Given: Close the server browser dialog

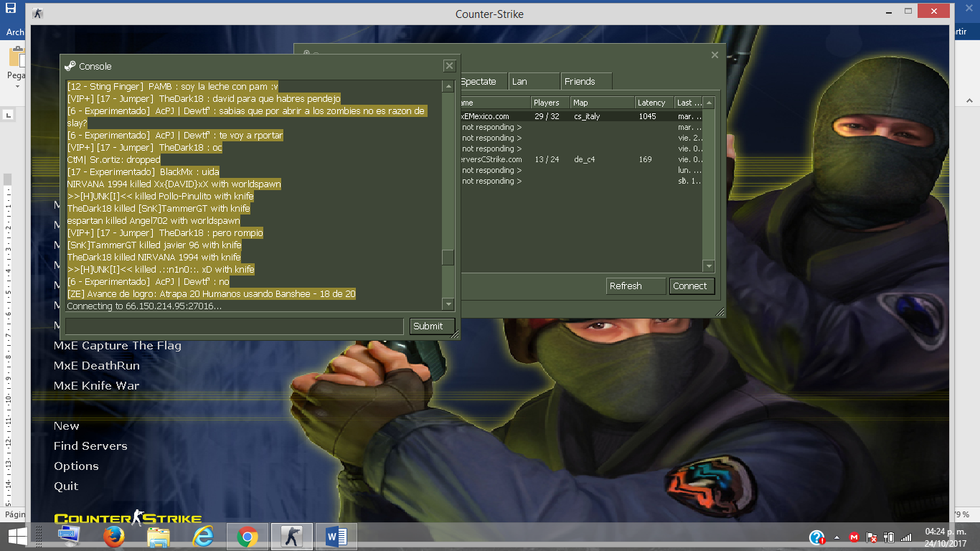Looking at the screenshot, I should [x=715, y=55].
